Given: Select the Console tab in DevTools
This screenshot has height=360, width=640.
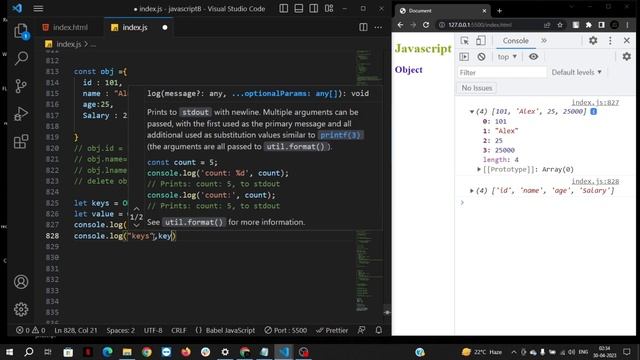Looking at the screenshot, I should tap(516, 40).
